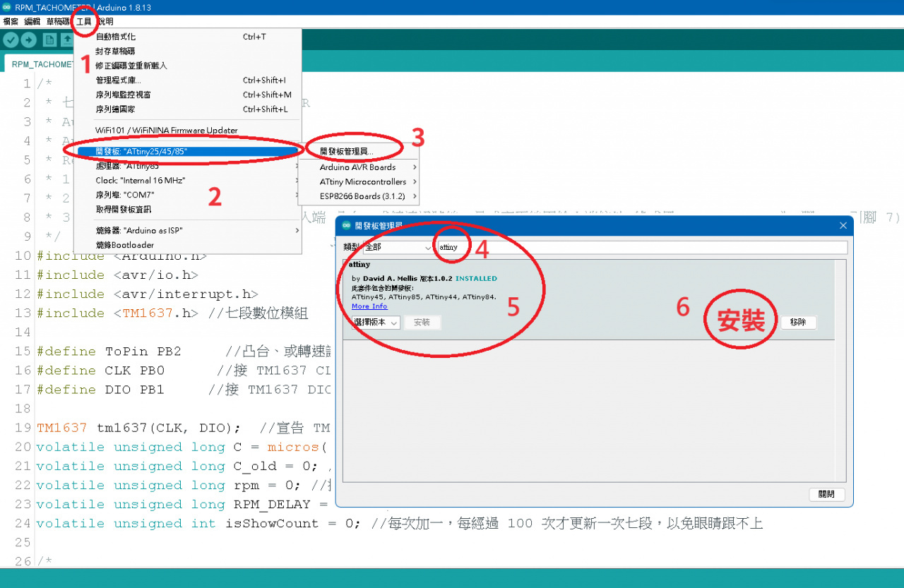The width and height of the screenshot is (904, 588).
Task: Open the 選擇版本 version dropdown
Action: pos(374,323)
